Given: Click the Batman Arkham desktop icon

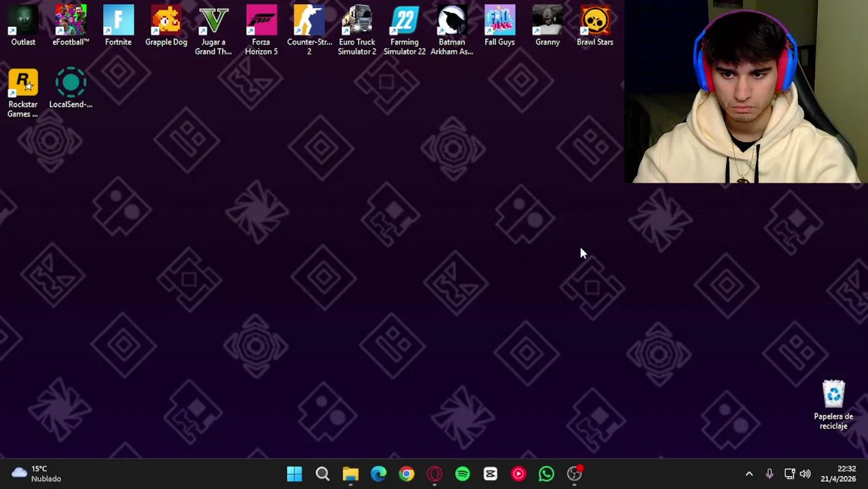Looking at the screenshot, I should [x=452, y=30].
